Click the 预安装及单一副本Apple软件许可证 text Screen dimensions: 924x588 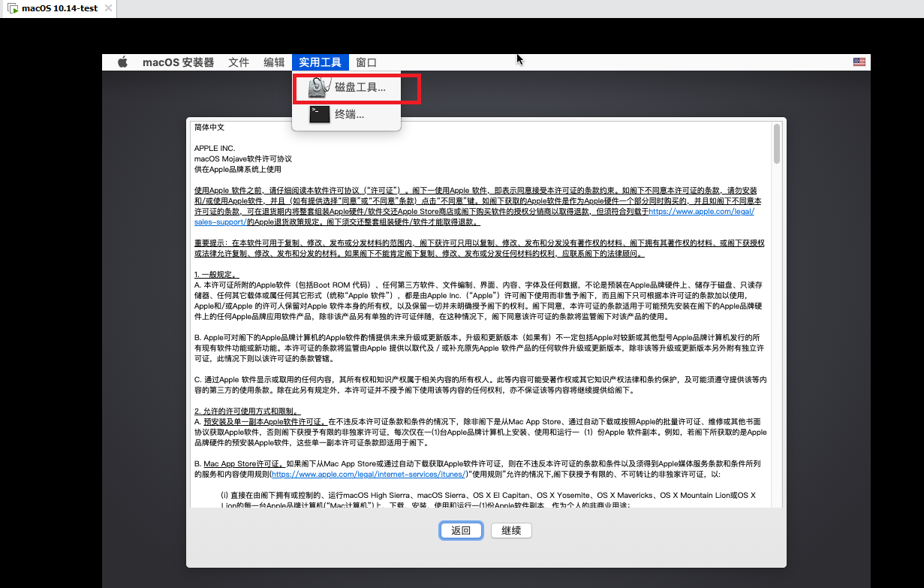(x=266, y=422)
